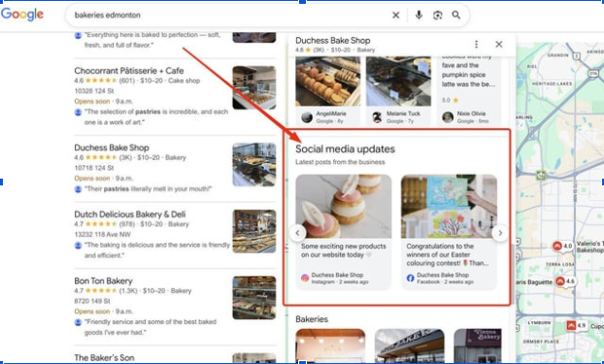Image resolution: width=604 pixels, height=364 pixels.
Task: Open Chocorrant Pâtisserie + Cafe listing
Action: 129,71
